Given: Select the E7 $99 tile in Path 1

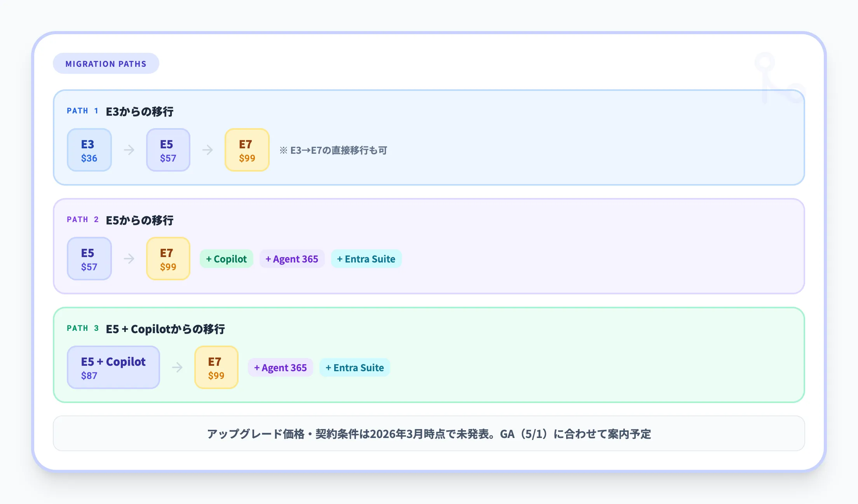Looking at the screenshot, I should [x=247, y=150].
